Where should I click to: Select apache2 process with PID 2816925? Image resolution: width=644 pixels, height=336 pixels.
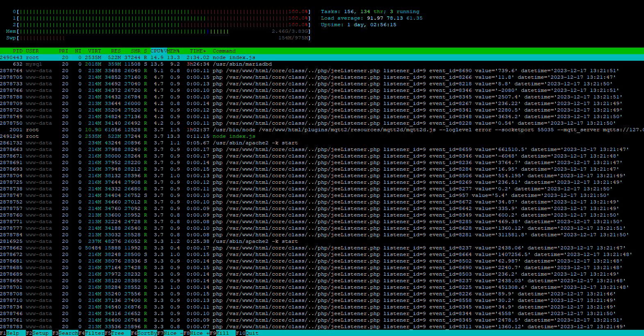pos(322,241)
